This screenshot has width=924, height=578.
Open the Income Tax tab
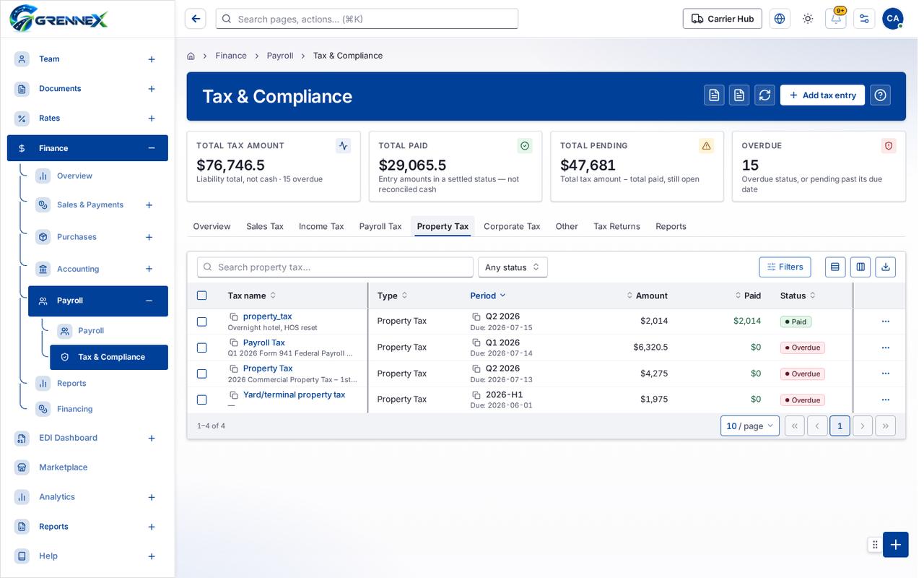(321, 226)
